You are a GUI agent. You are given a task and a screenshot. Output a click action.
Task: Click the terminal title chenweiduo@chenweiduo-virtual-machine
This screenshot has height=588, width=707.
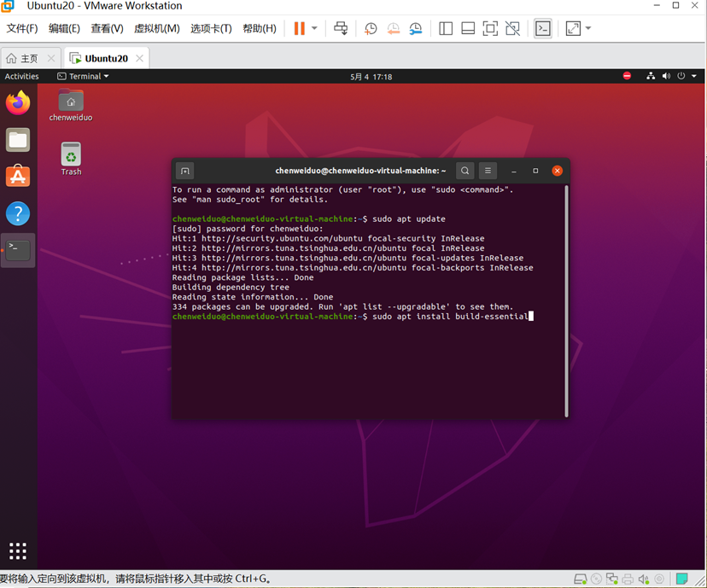click(360, 171)
